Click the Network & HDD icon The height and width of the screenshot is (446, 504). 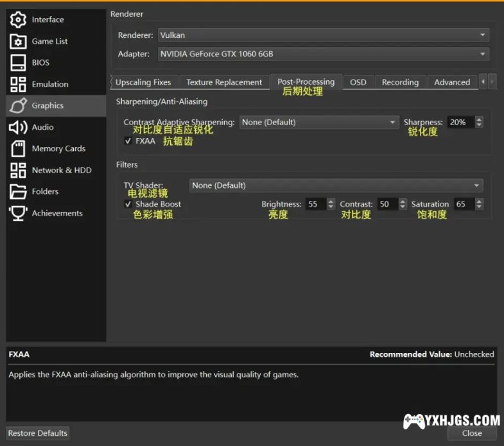18,170
